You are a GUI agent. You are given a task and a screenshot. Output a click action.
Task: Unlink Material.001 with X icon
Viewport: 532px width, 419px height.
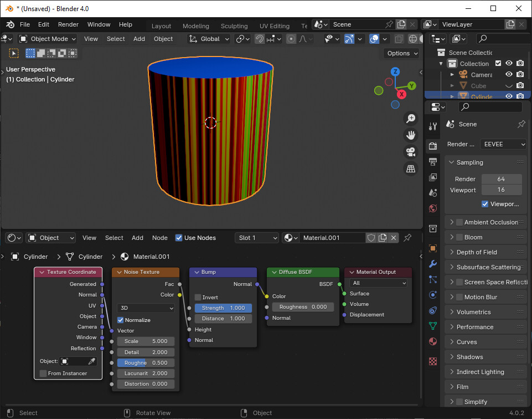click(x=394, y=238)
